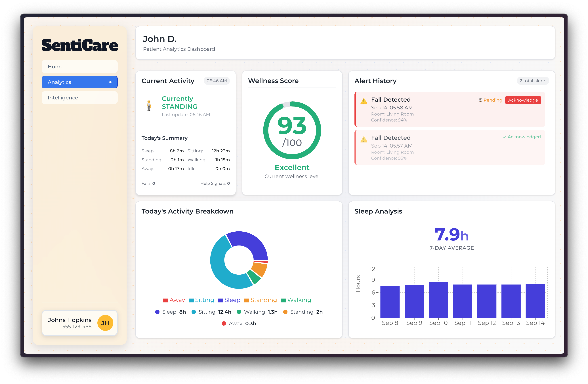The height and width of the screenshot is (384, 588).
Task: Click the white dot on Analytics item
Action: click(110, 82)
